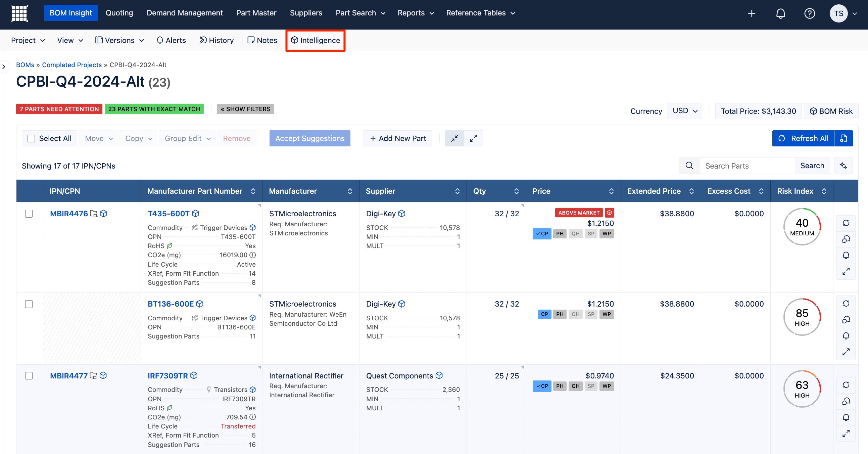Open the Group Edit dropdown
Image resolution: width=868 pixels, height=454 pixels.
tap(188, 138)
